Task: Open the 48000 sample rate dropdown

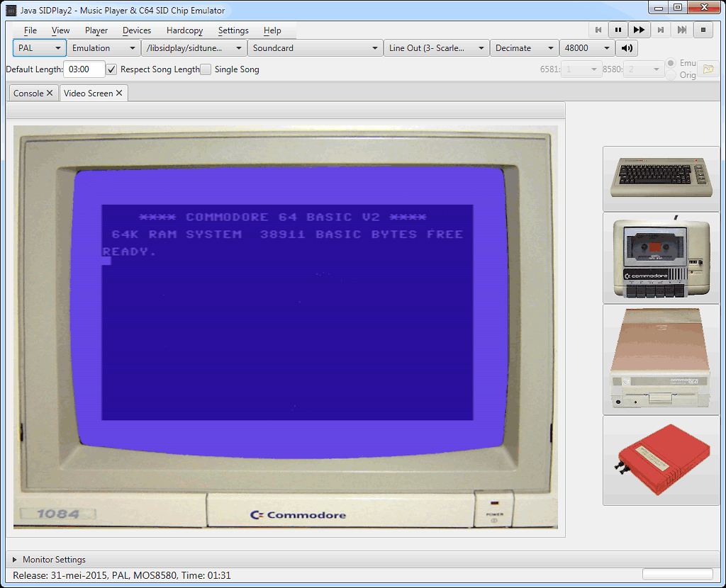Action: point(587,48)
